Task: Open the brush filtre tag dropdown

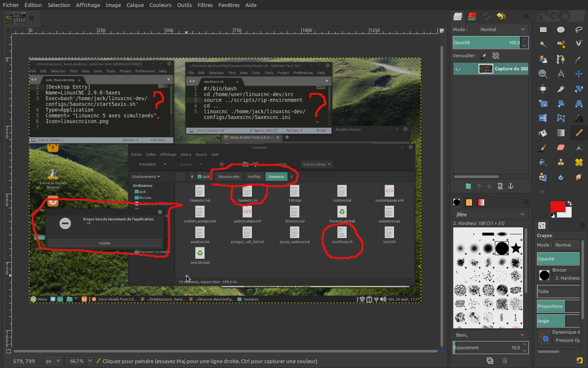Action: 491,214
